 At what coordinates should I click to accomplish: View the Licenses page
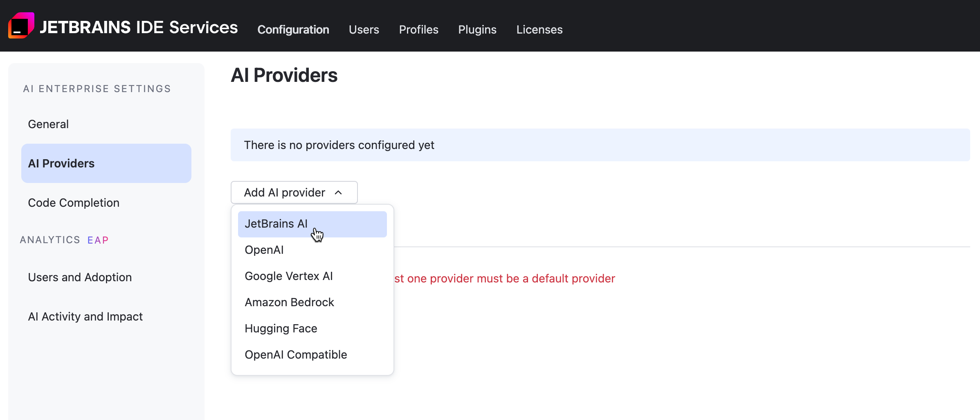pos(539,29)
